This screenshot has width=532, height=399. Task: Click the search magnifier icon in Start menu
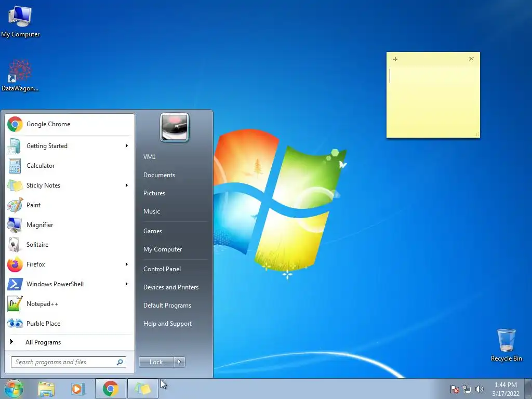click(119, 362)
